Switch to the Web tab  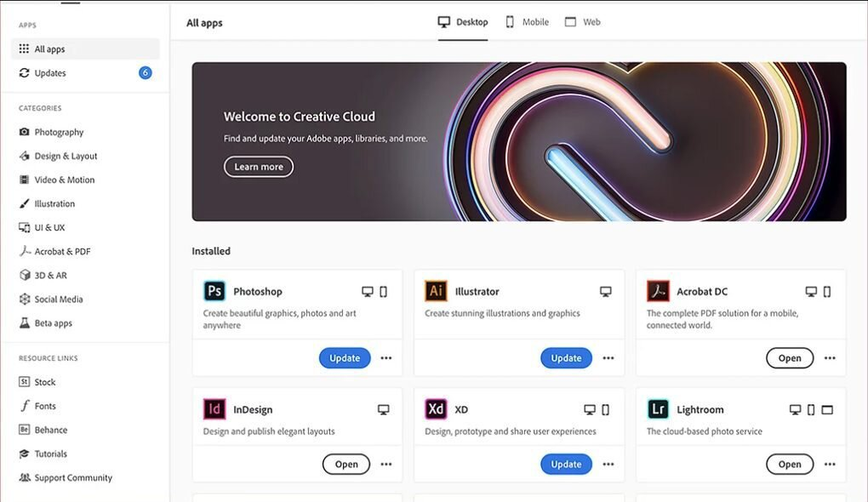[582, 21]
